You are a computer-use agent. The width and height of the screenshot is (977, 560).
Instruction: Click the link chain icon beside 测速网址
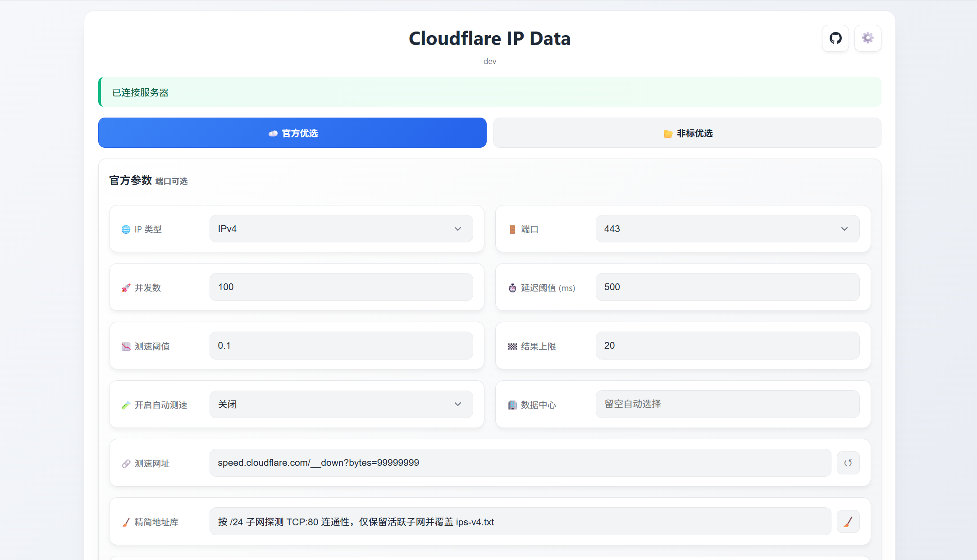126,464
